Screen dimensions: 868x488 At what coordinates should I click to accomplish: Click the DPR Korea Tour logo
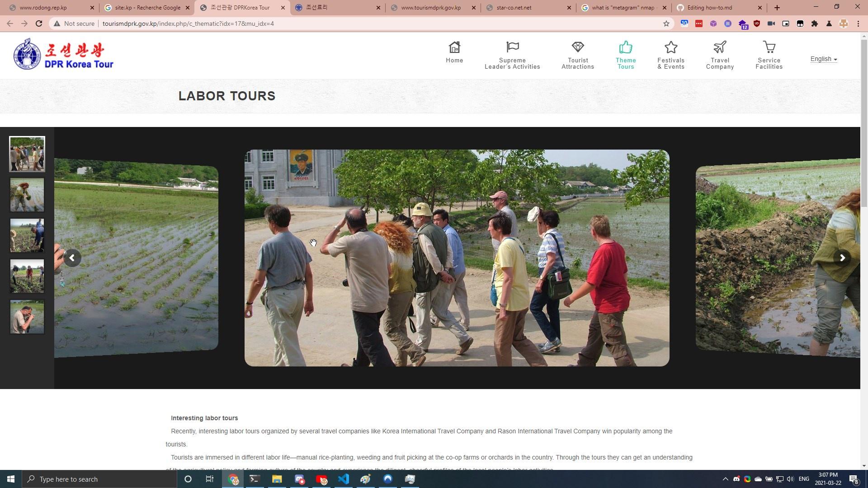63,54
